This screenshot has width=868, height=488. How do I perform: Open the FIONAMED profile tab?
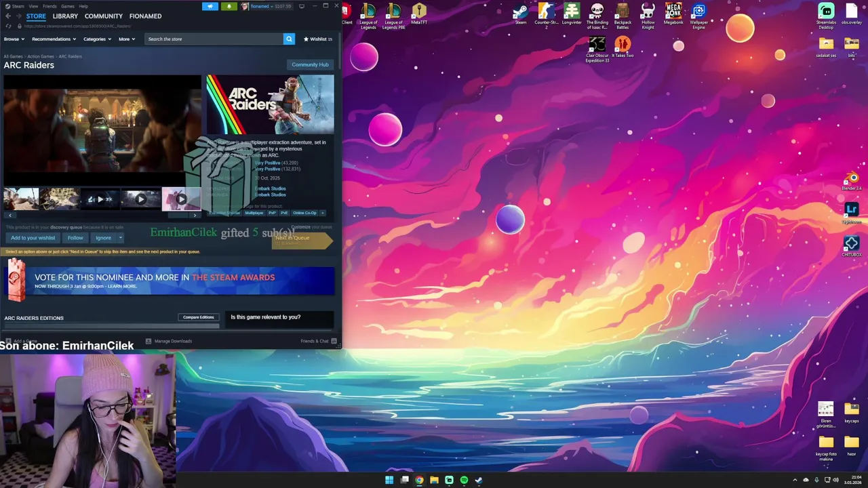[x=145, y=16]
